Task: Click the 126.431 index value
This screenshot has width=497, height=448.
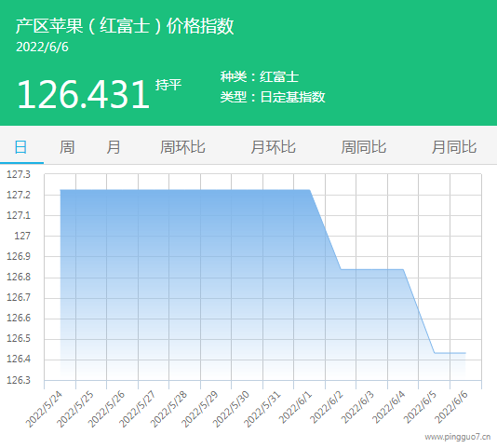Action: [84, 94]
